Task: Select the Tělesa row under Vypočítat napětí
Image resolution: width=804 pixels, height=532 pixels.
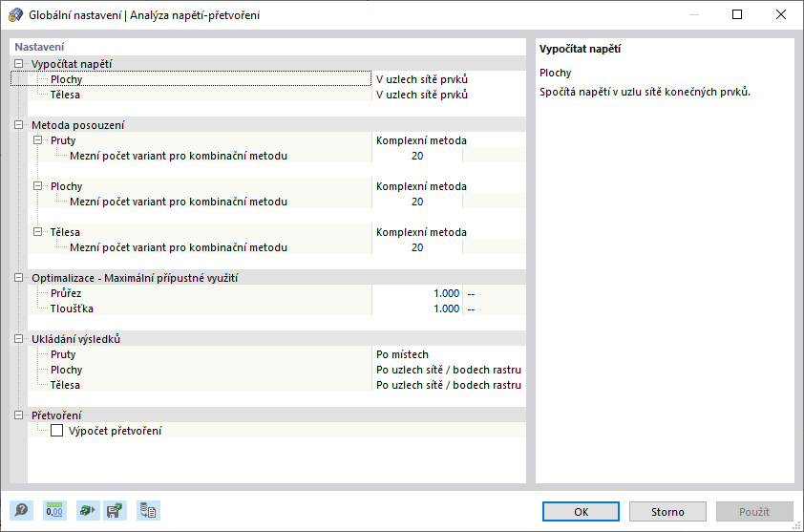Action: click(x=65, y=95)
